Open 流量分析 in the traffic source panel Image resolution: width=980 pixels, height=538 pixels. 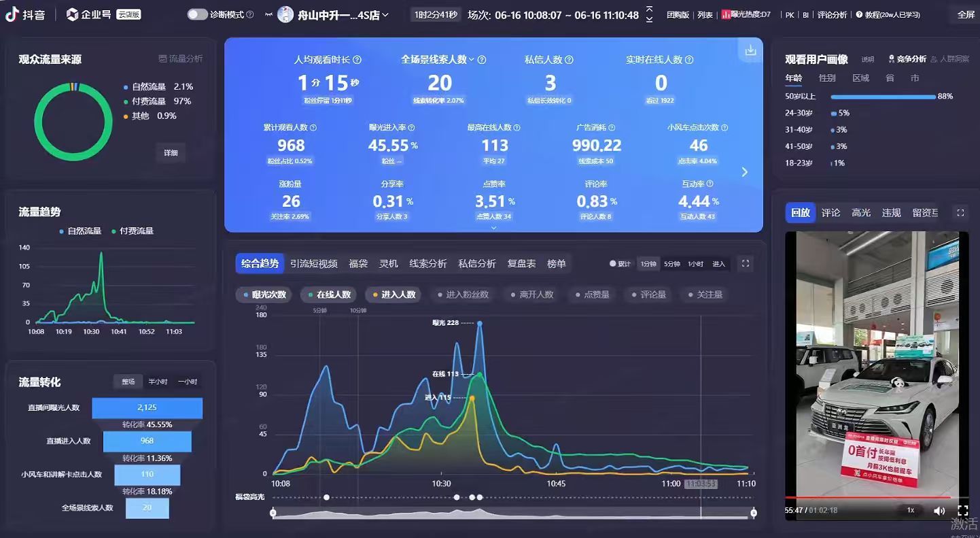click(181, 59)
